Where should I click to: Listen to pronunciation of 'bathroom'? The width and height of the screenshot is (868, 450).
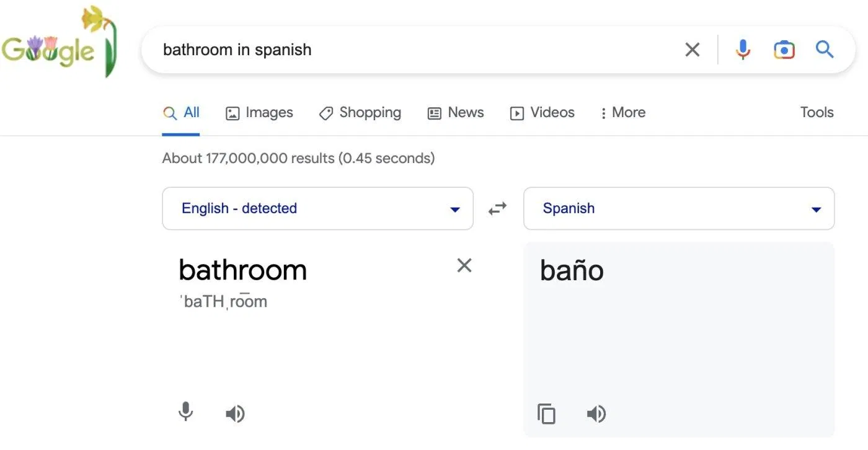pos(235,413)
